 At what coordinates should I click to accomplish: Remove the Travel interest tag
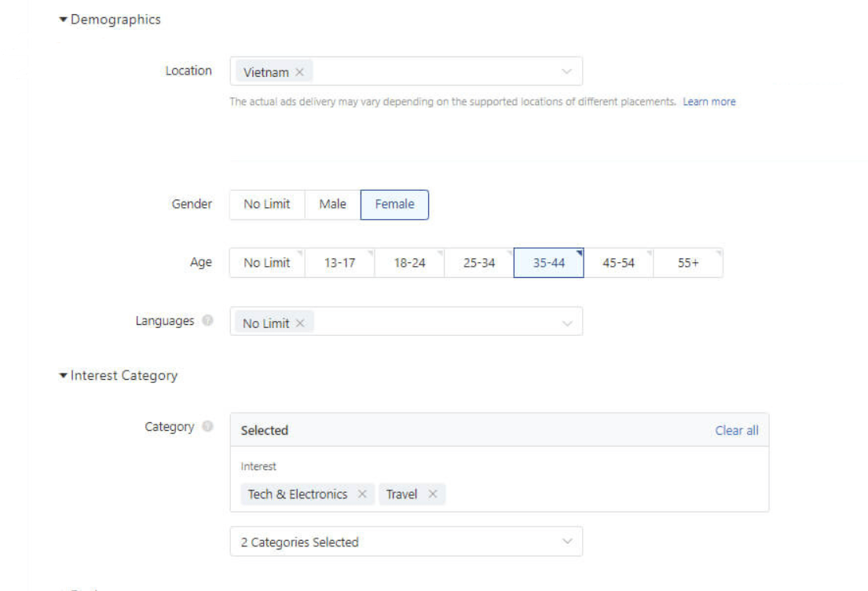click(x=432, y=494)
